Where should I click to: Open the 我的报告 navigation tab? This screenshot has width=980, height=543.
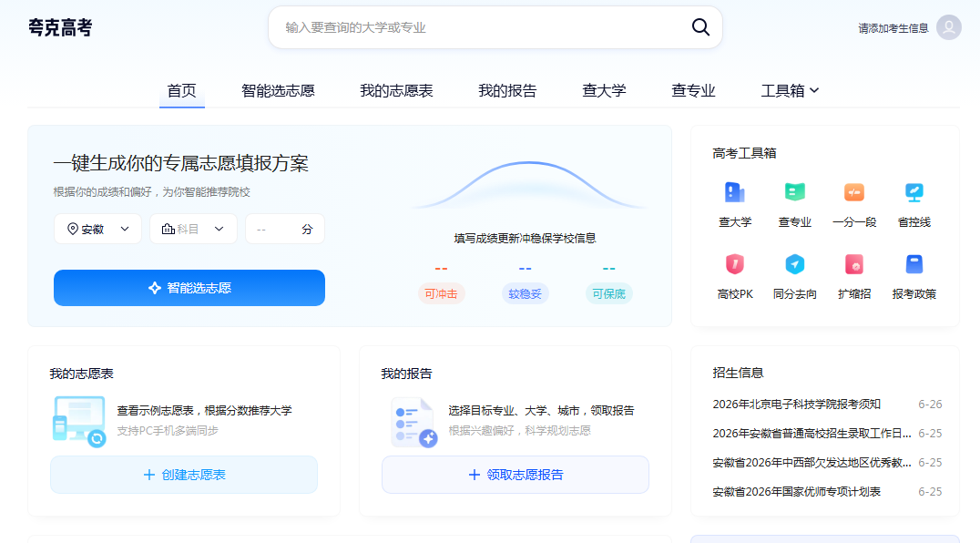click(507, 90)
